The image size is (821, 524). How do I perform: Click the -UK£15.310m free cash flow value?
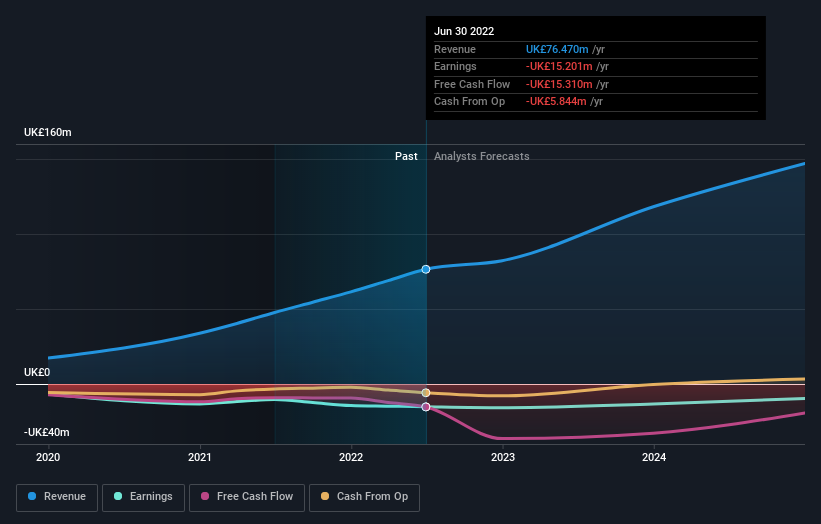pos(559,84)
